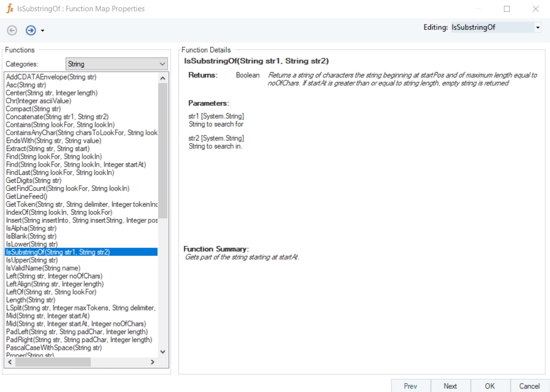
Task: Expand the Editing IsSubstringOf dropdown
Action: pyautogui.click(x=537, y=27)
